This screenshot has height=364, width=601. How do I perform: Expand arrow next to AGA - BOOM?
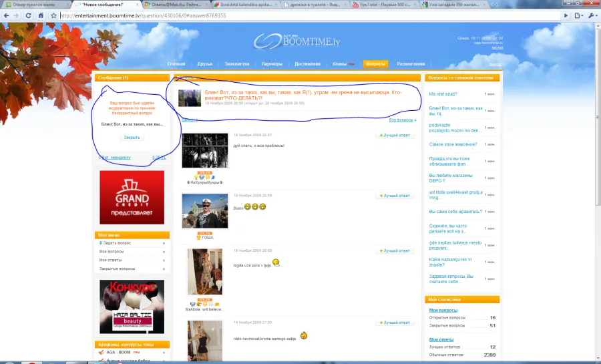pyautogui.click(x=164, y=353)
